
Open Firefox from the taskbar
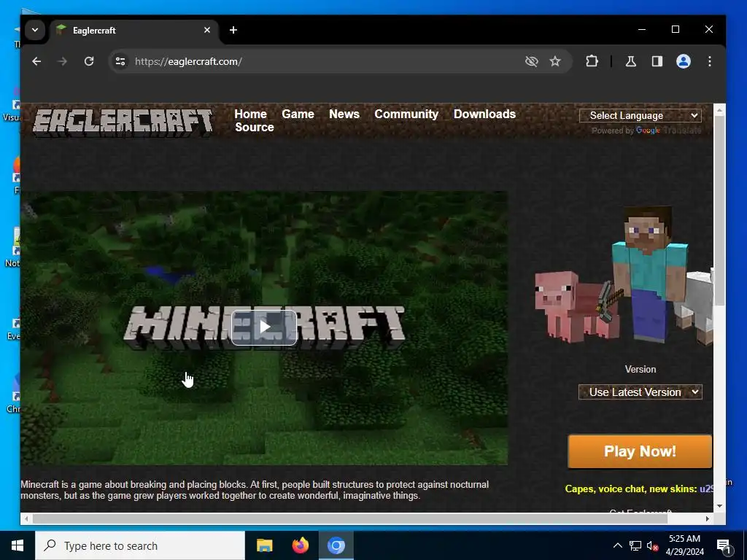[300, 545]
